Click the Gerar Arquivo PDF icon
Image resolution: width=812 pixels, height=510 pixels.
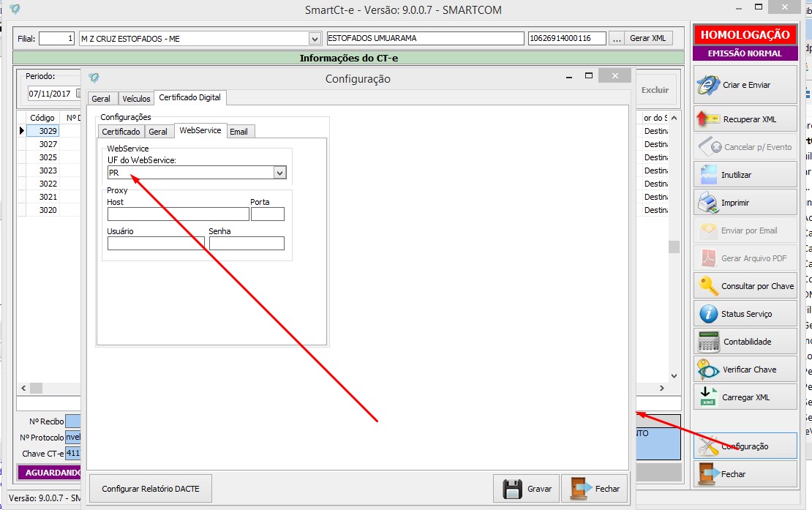pos(708,258)
